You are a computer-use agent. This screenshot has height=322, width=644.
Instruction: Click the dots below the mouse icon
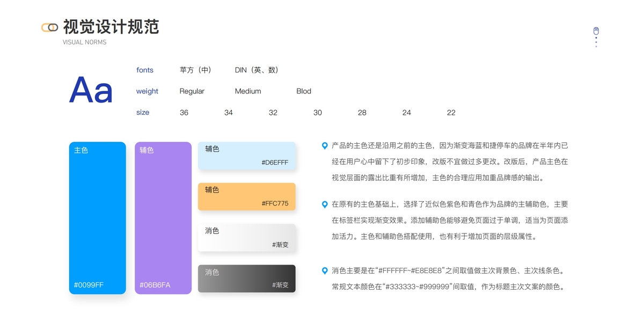596,42
